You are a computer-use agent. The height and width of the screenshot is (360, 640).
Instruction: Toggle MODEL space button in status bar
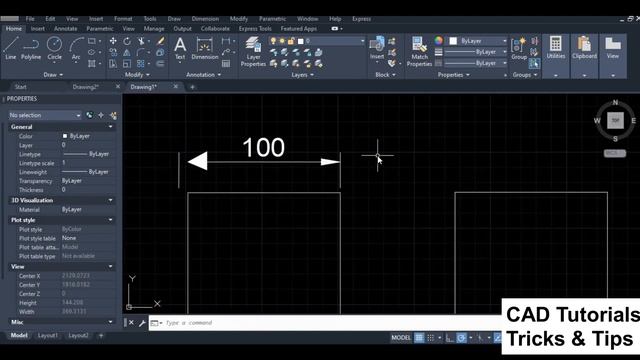[401, 338]
